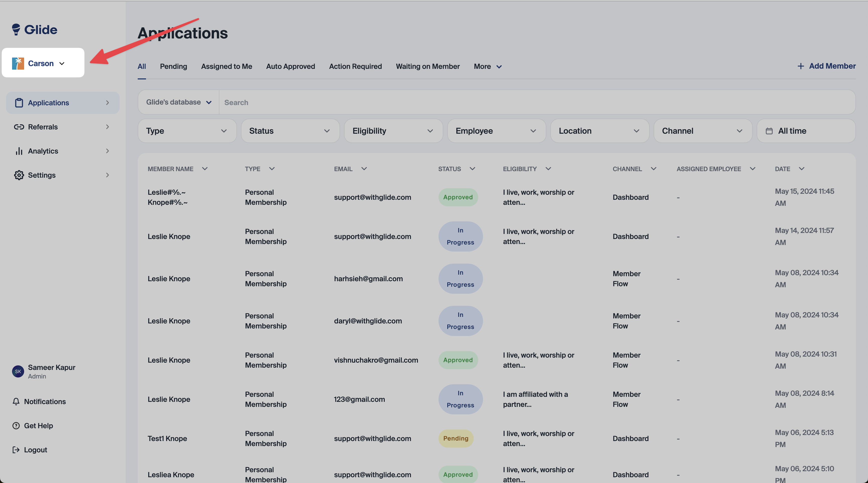
Task: Switch to the Action Required tab
Action: click(x=355, y=66)
